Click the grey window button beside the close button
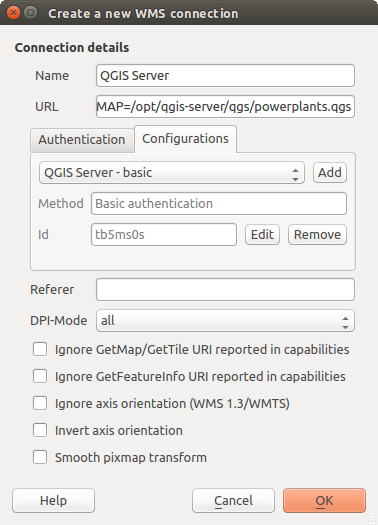This screenshot has height=525, width=378. click(31, 13)
